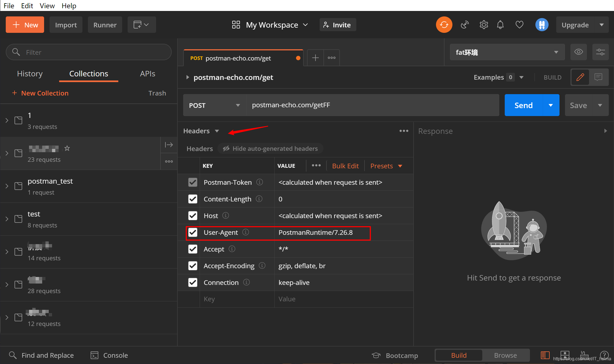Uncheck the Accept-Encoding header checkbox
Screen dimensions: 614x364
click(x=193, y=266)
